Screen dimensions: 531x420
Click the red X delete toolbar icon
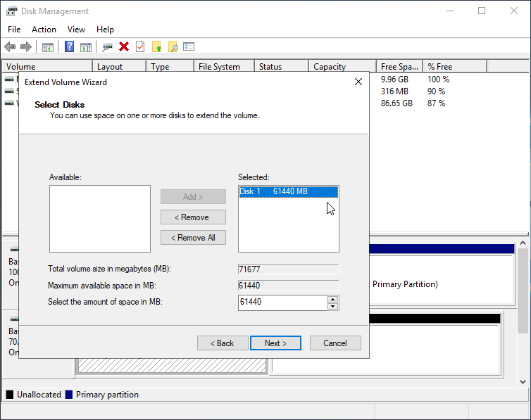(x=124, y=47)
